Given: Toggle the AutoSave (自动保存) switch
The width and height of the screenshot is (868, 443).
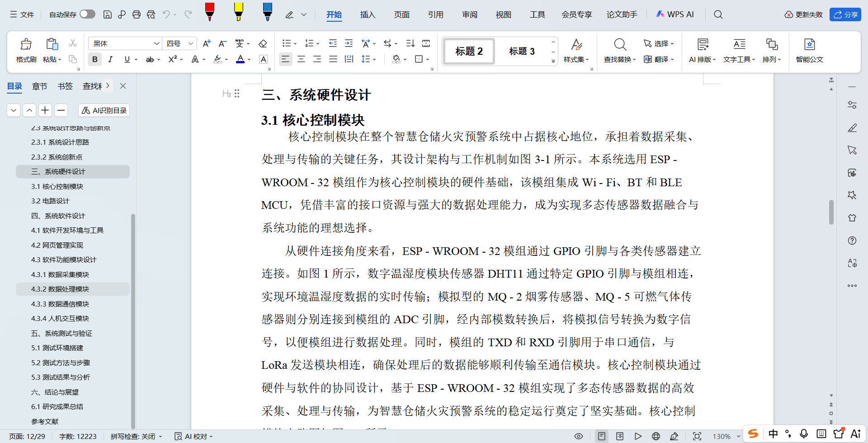Looking at the screenshot, I should point(87,14).
